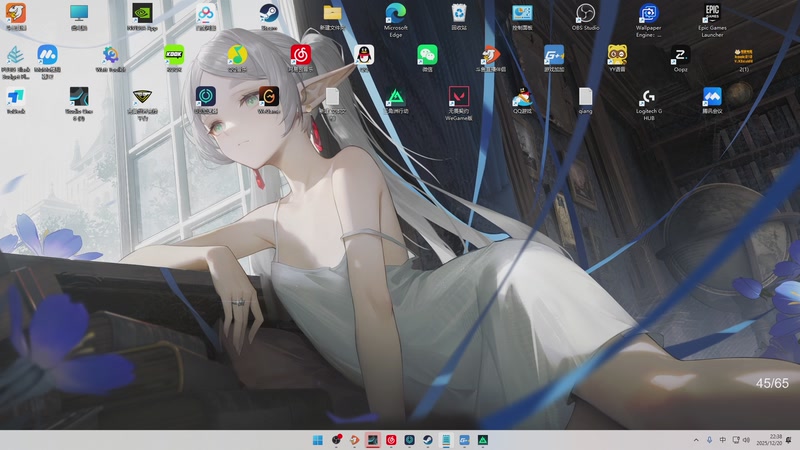This screenshot has height=450, width=800.
Task: Select the 2(1) image file
Action: point(744,60)
